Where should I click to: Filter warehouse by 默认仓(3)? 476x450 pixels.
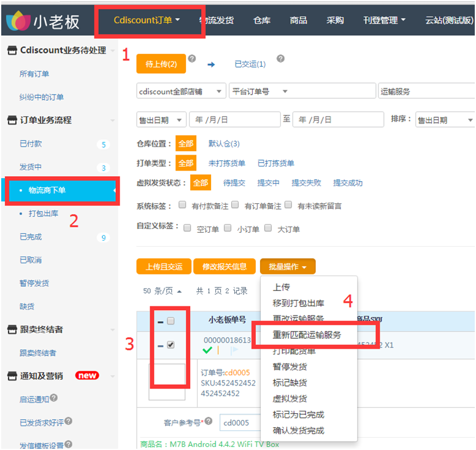[x=224, y=144]
